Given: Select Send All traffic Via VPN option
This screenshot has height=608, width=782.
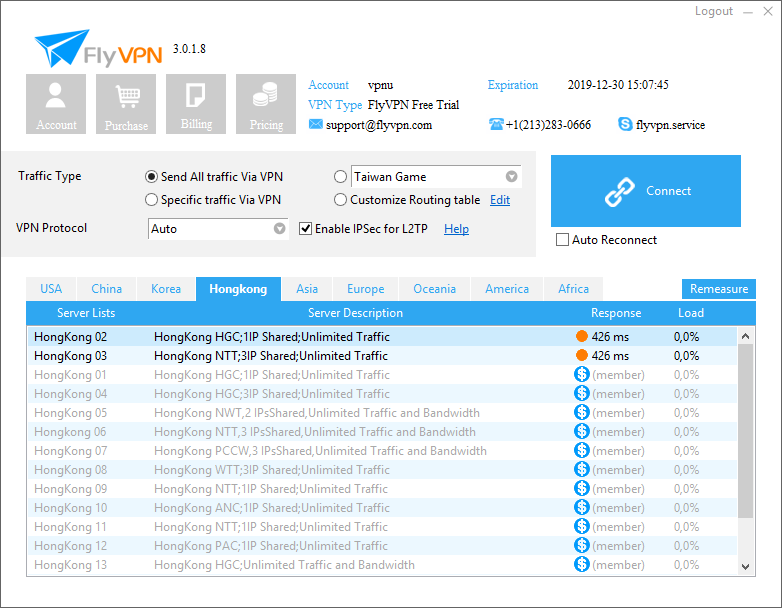Looking at the screenshot, I should (x=151, y=177).
